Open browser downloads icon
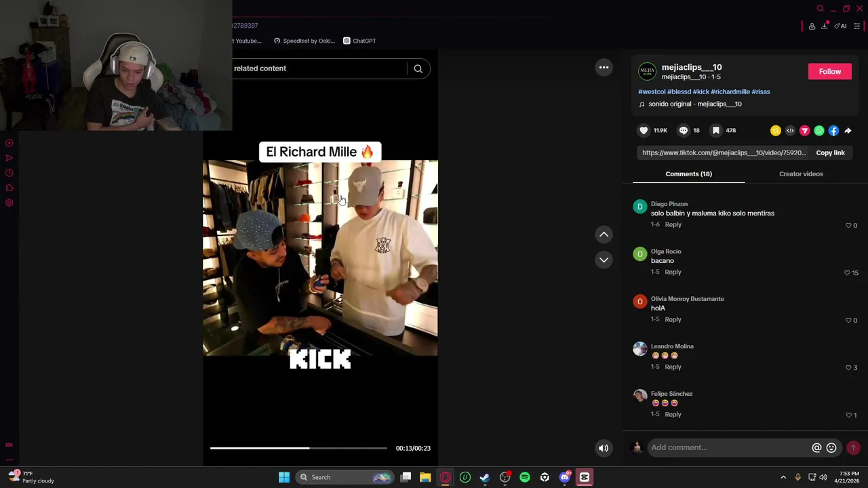868x488 pixels. pyautogui.click(x=825, y=26)
